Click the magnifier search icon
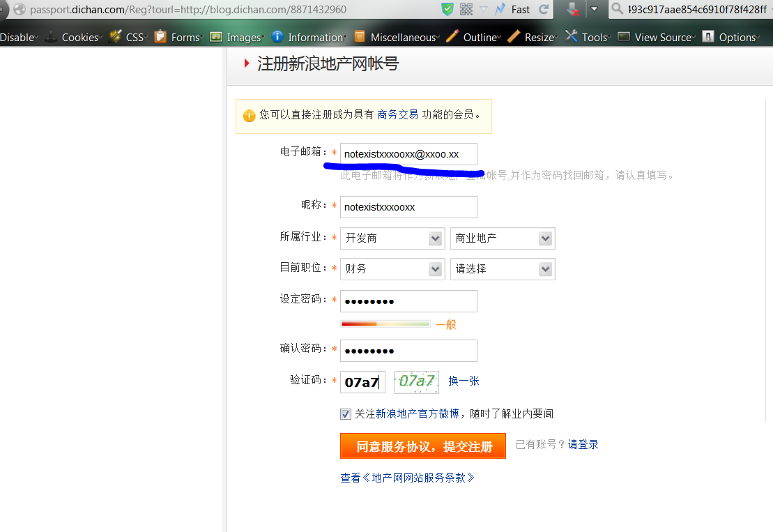 pos(618,8)
